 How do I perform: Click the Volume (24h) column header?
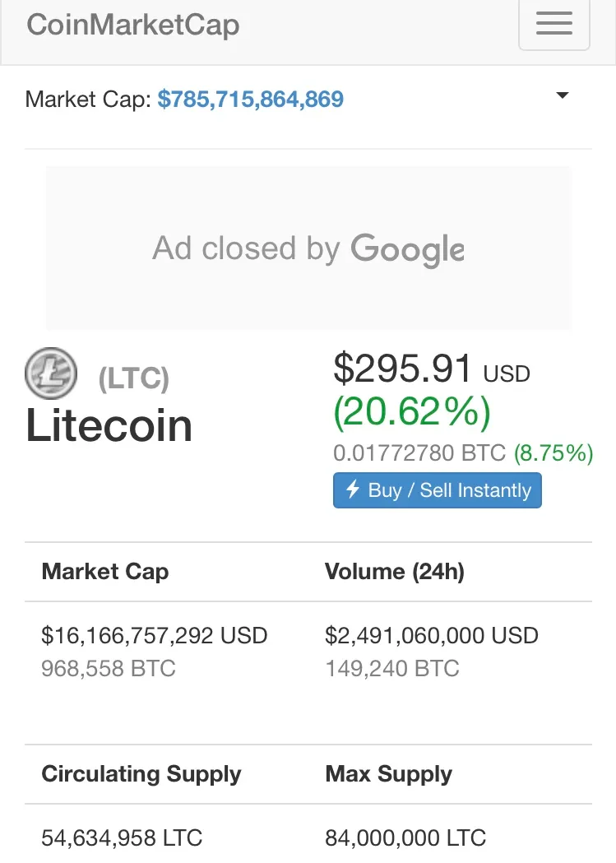[395, 571]
